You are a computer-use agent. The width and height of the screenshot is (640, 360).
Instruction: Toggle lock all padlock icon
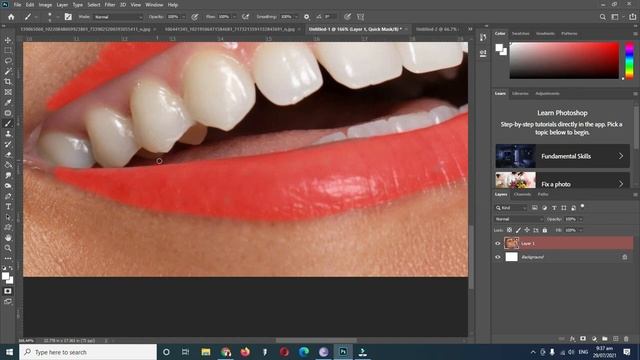coord(545,230)
